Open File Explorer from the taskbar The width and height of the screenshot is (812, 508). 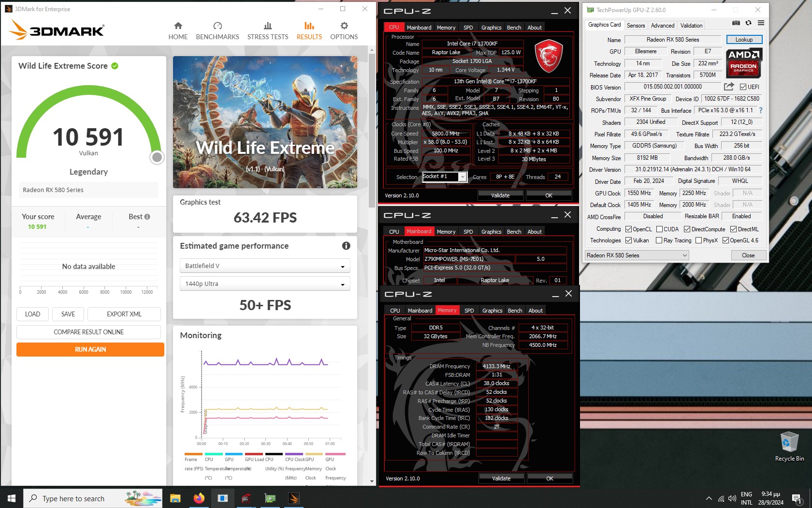pyautogui.click(x=175, y=498)
